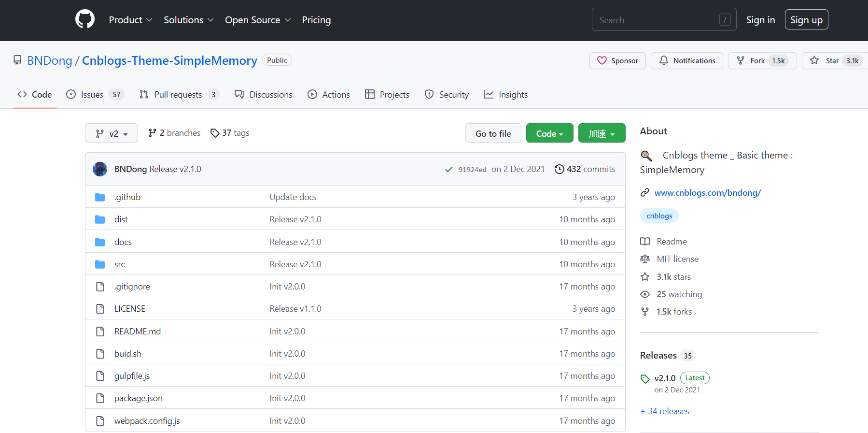Click the file icon next to LICENSE
Image resolution: width=868 pixels, height=433 pixels.
pyautogui.click(x=100, y=309)
